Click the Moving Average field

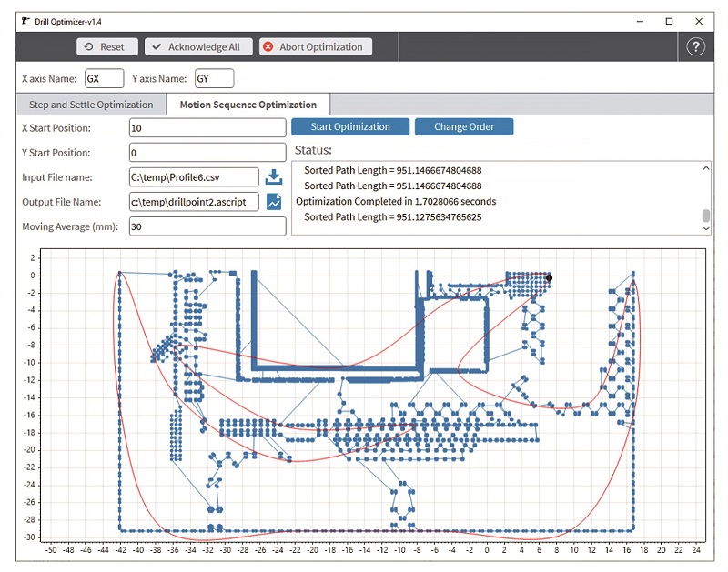click(x=207, y=226)
